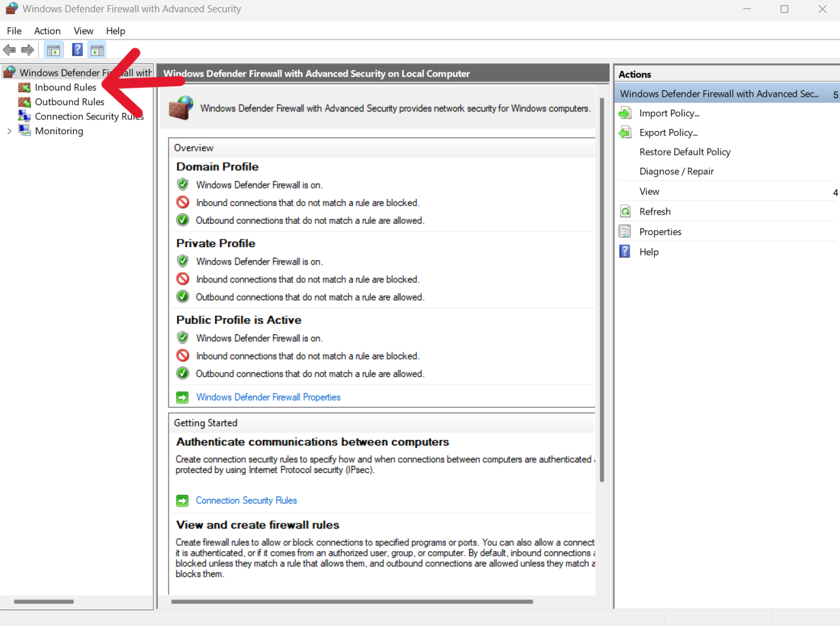
Task: Click Restore Default Policy action
Action: [x=685, y=152]
